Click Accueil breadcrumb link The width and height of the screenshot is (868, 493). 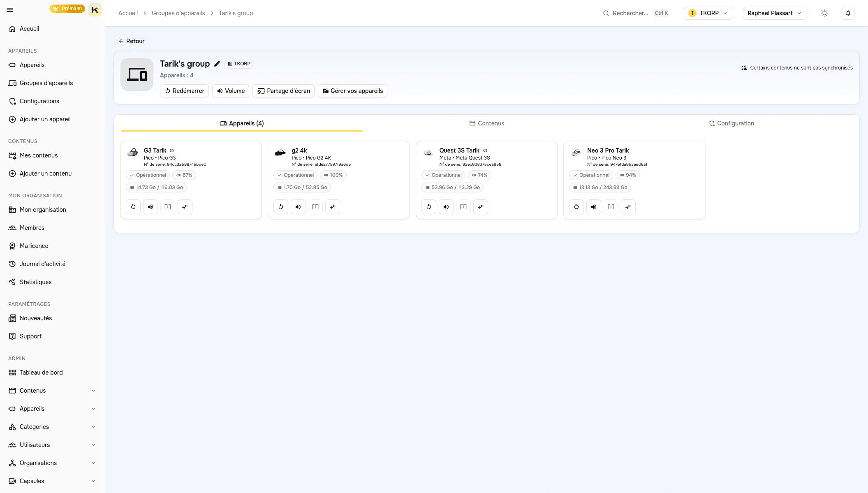[128, 13]
